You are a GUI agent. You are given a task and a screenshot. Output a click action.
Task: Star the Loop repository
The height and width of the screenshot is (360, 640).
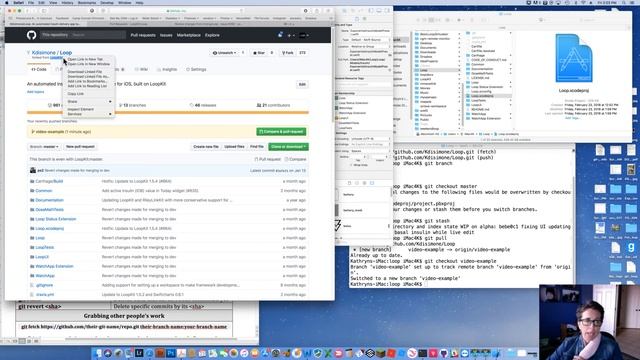coord(259,53)
